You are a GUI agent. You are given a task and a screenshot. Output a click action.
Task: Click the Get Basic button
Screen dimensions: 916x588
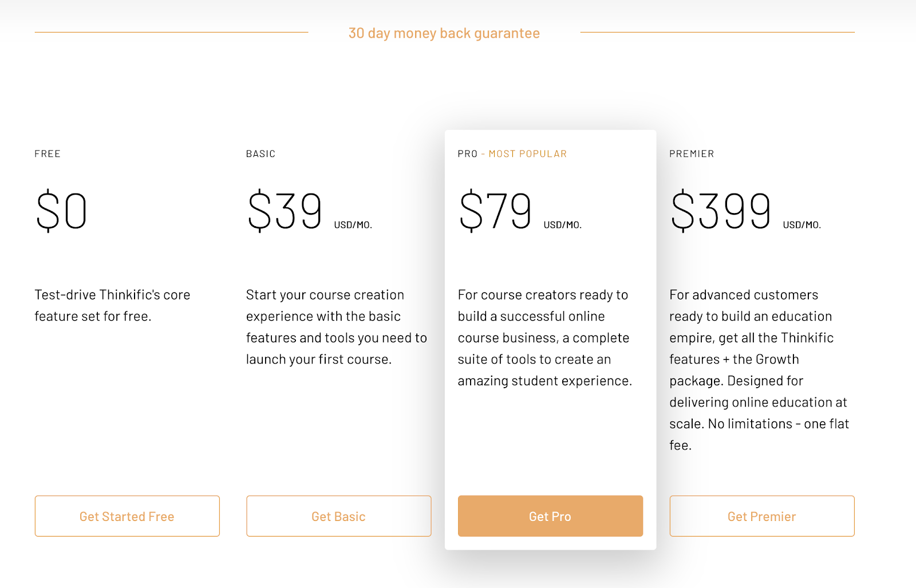pos(338,516)
